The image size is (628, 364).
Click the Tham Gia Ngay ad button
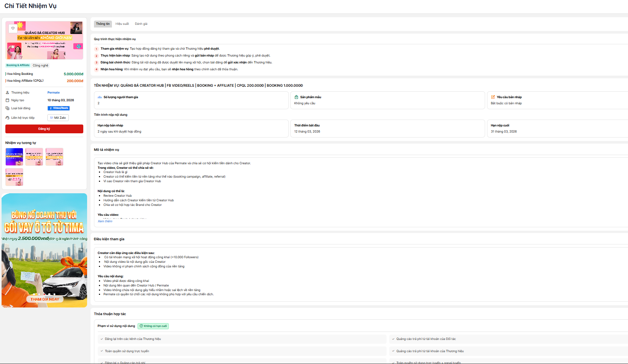coord(45,299)
